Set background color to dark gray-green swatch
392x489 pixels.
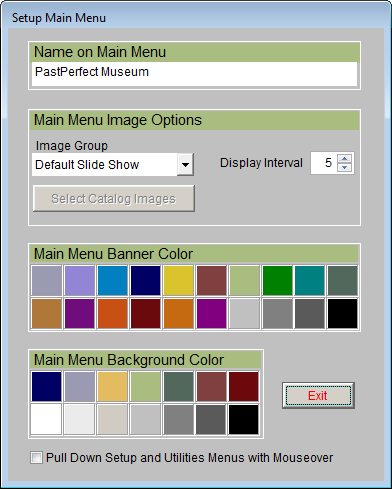pos(178,387)
